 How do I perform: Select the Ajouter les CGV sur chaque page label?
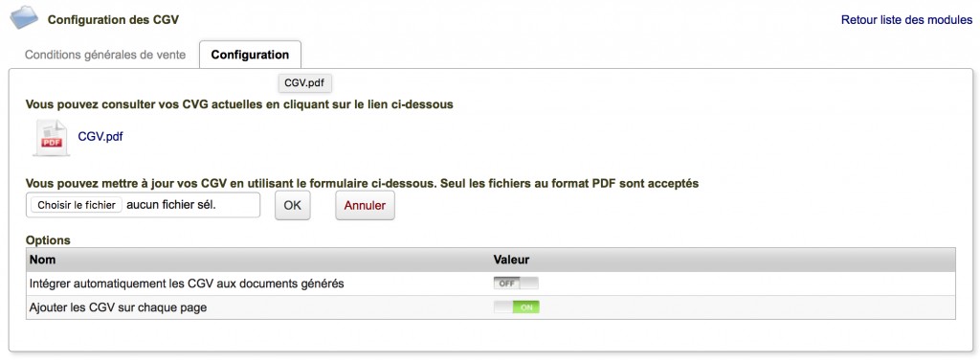119,307
